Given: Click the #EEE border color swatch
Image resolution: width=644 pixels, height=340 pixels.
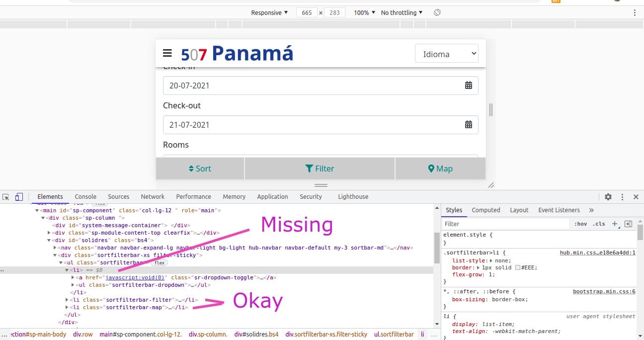Looking at the screenshot, I should (517, 267).
